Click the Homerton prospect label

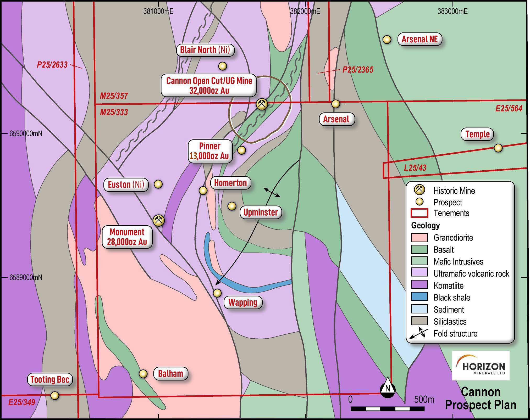[230, 183]
